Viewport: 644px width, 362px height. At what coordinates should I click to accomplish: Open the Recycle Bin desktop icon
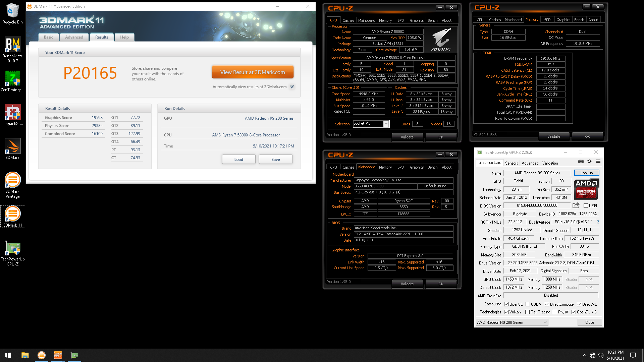pos(12,13)
